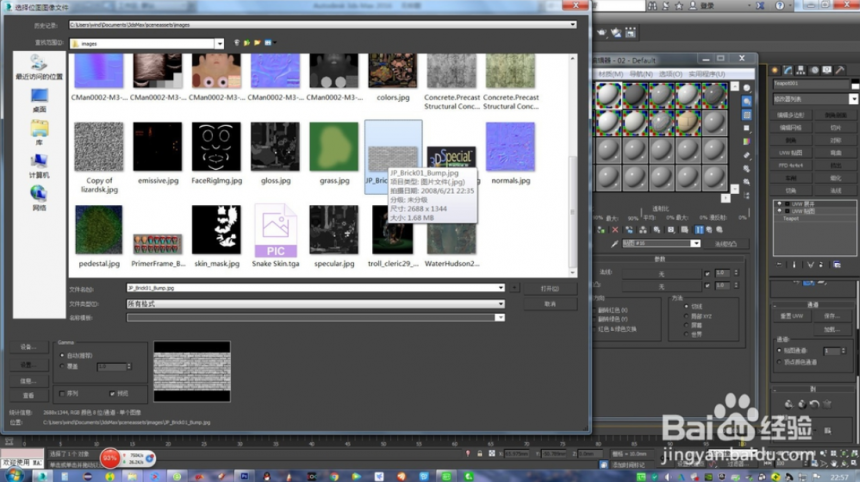
Task: Select the Override (覆盖) gamma radio button
Action: (x=62, y=366)
